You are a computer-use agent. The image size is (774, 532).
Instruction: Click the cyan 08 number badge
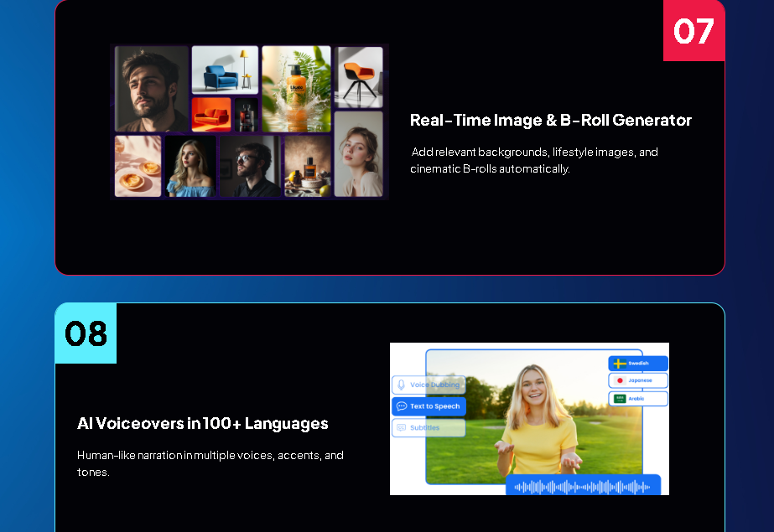[86, 333]
